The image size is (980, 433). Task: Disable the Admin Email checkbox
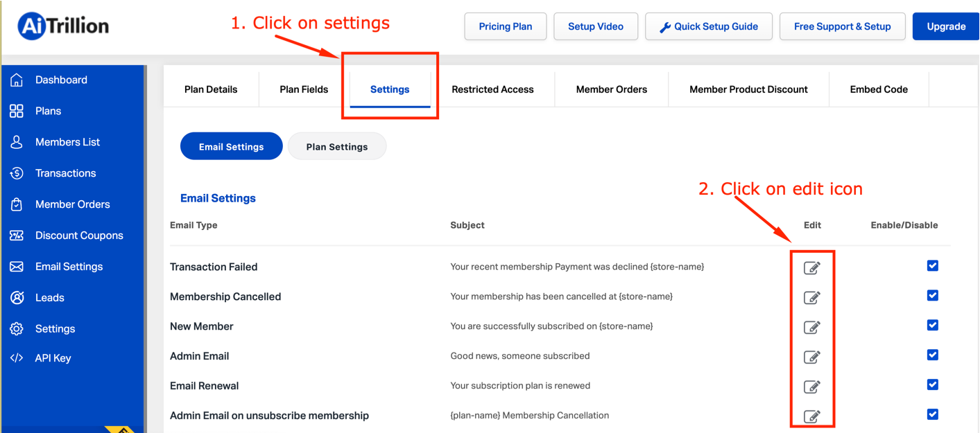tap(933, 355)
